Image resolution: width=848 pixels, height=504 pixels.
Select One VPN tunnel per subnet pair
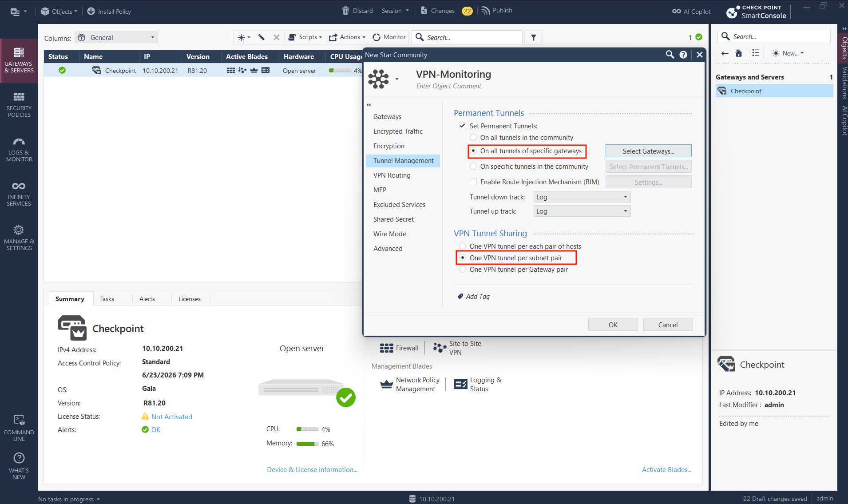[463, 258]
